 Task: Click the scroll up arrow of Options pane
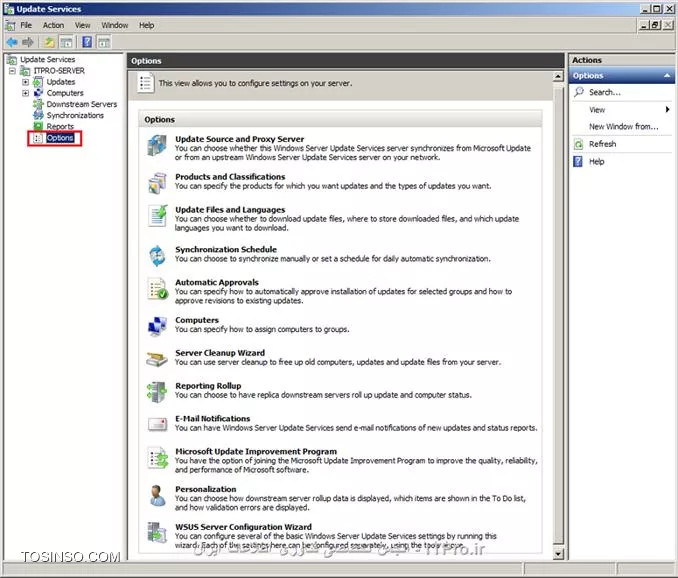pos(558,77)
